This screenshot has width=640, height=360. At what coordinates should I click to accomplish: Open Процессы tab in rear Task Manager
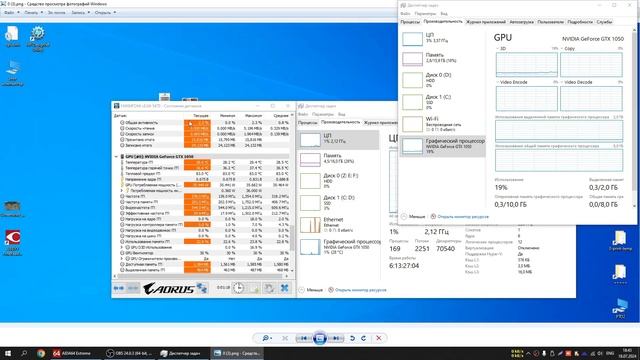[308, 122]
